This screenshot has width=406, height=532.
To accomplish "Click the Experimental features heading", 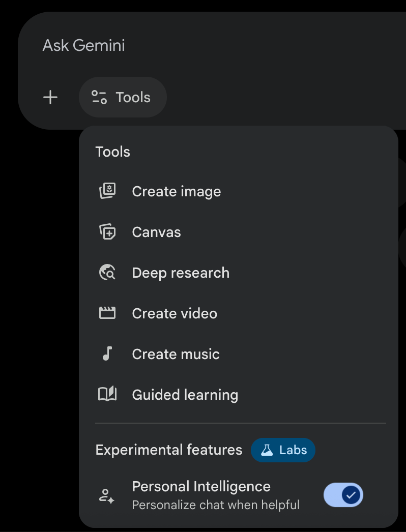I will click(x=169, y=450).
